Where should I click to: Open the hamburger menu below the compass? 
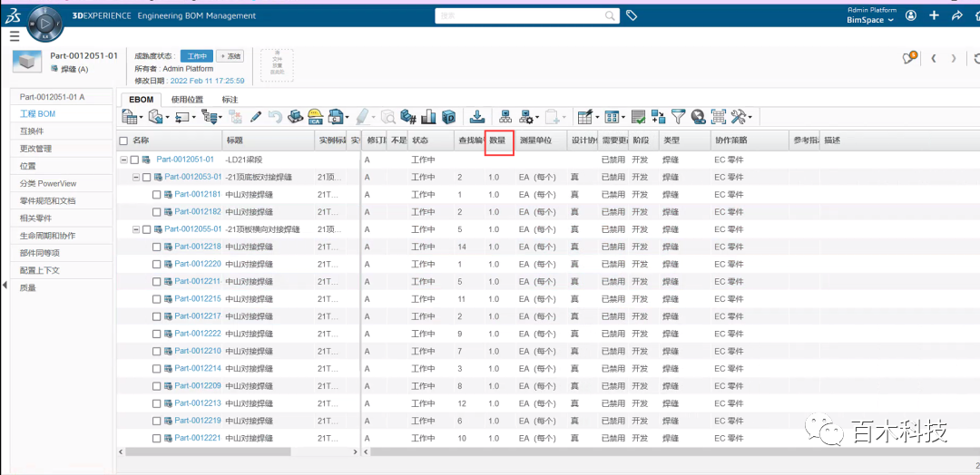click(x=14, y=36)
